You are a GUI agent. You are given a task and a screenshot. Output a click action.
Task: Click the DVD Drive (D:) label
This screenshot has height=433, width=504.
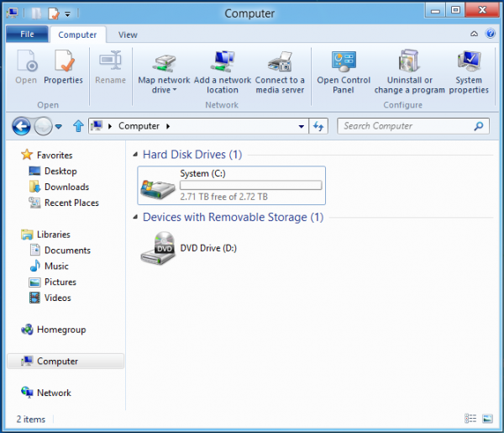coord(208,248)
